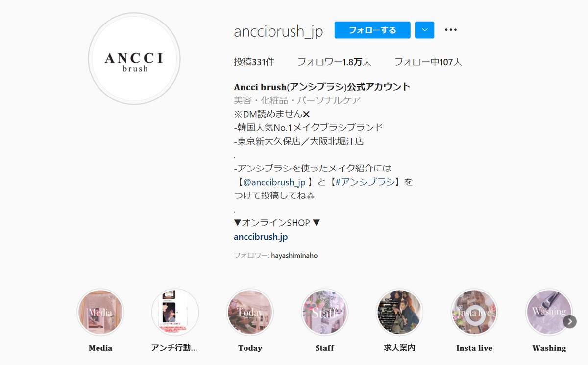
Task: Open the Washing story highlight
Action: pos(549,312)
